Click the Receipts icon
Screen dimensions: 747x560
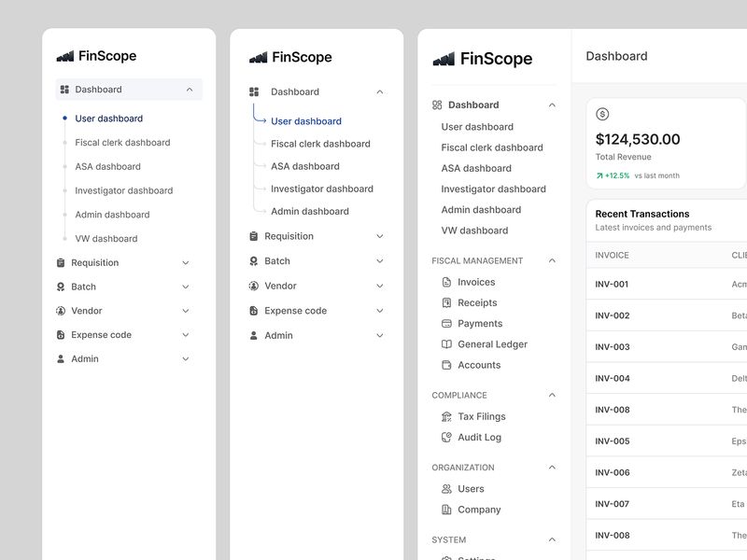point(446,302)
